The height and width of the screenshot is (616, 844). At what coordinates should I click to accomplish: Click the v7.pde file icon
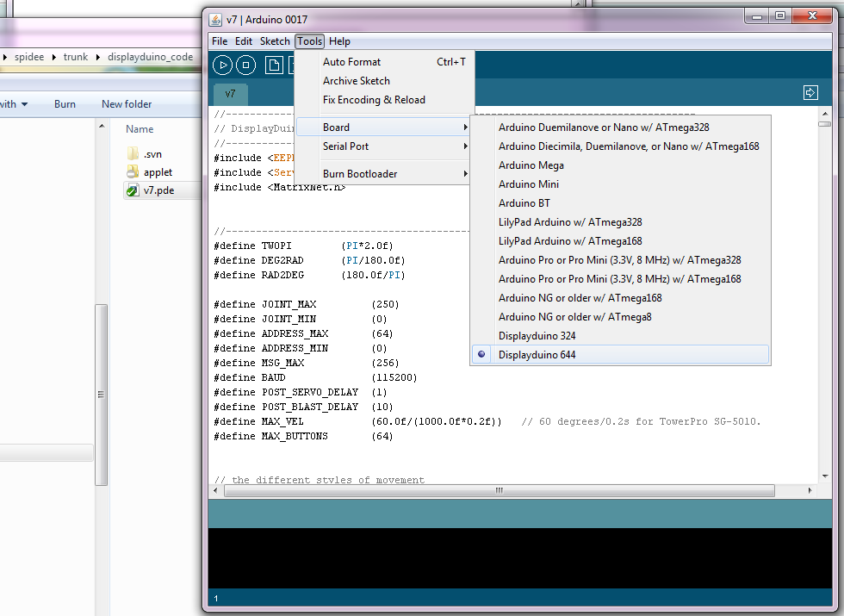click(x=133, y=190)
